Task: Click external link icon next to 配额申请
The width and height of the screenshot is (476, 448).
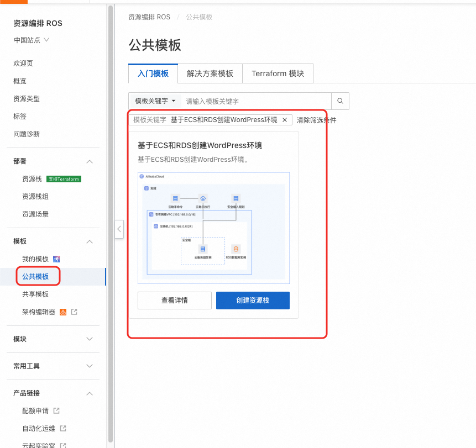Action: [x=56, y=410]
